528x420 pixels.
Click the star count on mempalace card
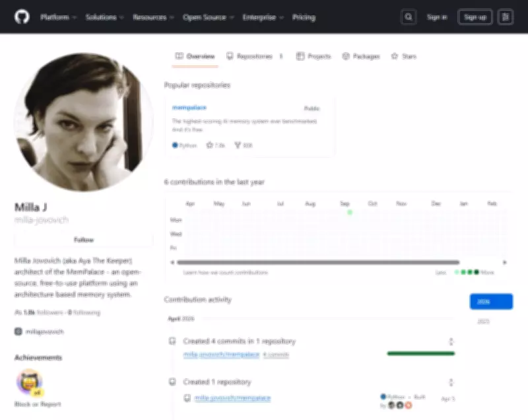click(x=216, y=145)
